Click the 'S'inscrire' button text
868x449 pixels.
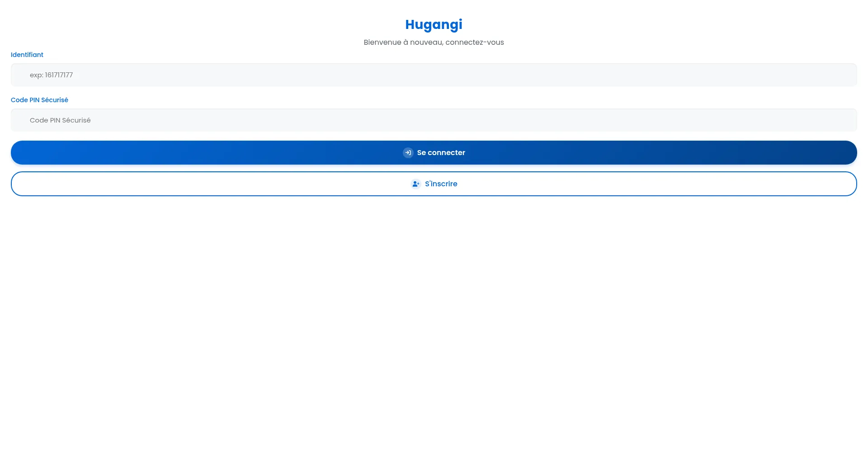point(441,184)
